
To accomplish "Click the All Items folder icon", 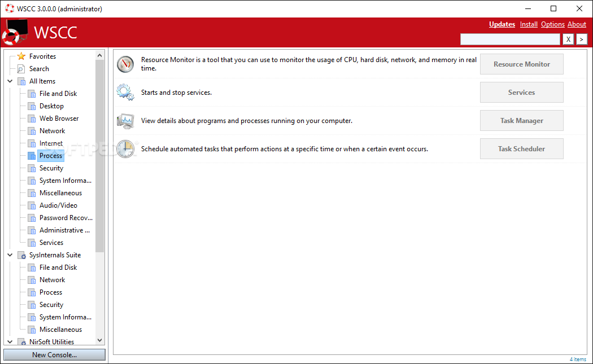I will pos(21,81).
